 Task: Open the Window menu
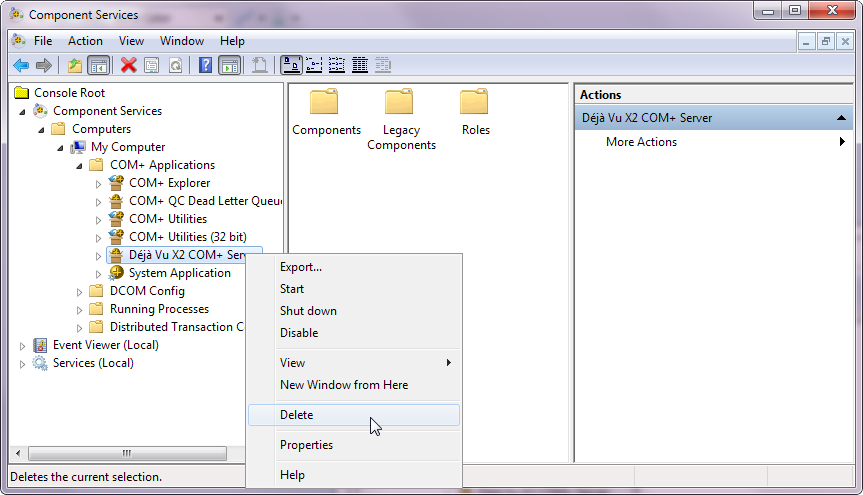click(182, 41)
